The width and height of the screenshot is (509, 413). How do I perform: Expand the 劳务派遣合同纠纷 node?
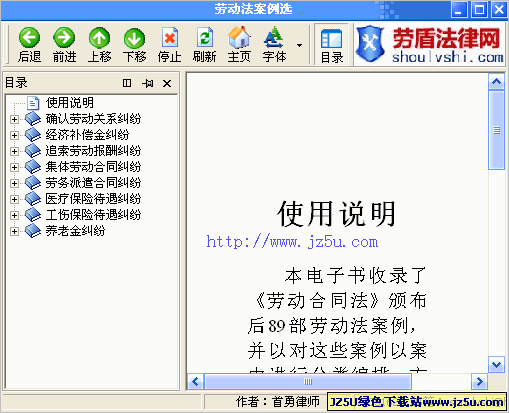coord(14,183)
